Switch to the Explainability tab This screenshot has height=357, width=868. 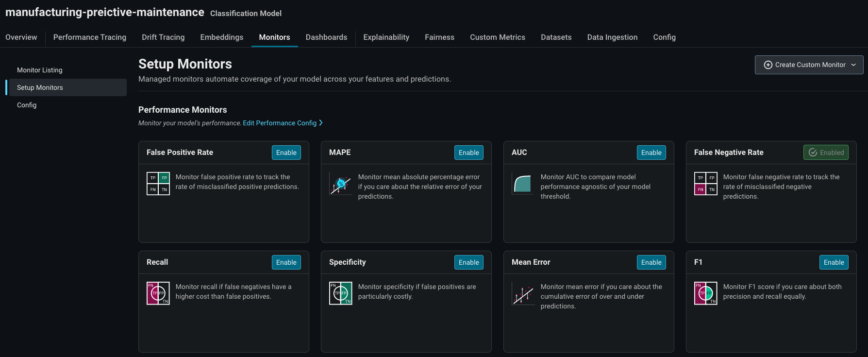pyautogui.click(x=386, y=37)
